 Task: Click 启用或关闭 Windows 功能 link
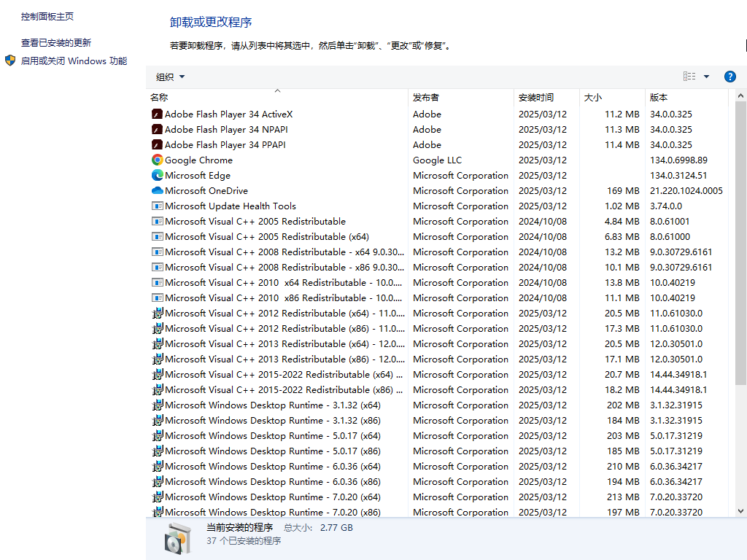(x=74, y=61)
